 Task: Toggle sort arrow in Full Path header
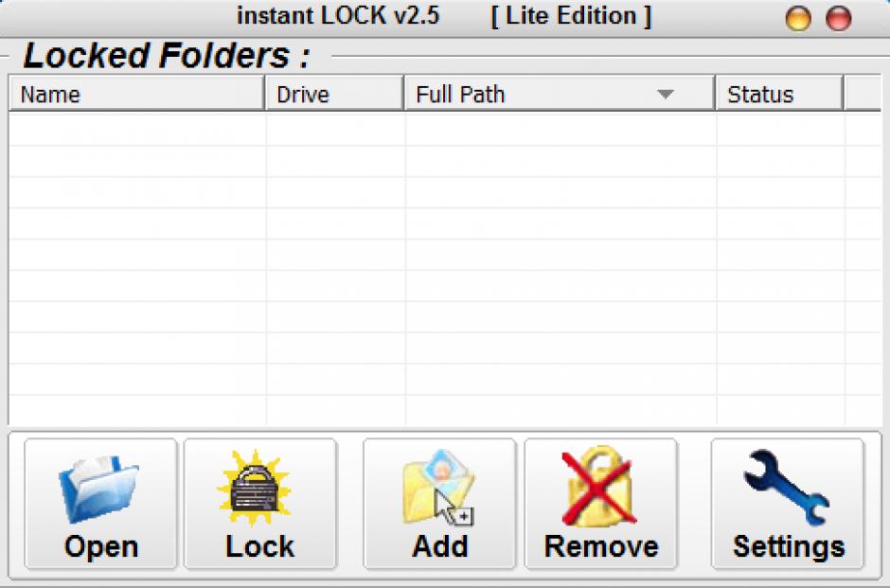coord(666,94)
